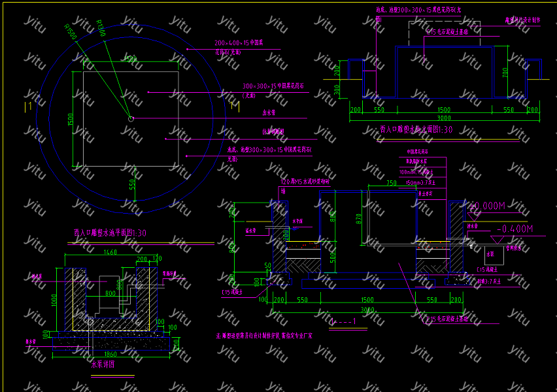
Task: Click the -0.400M elevation label
Action: [x=514, y=229]
